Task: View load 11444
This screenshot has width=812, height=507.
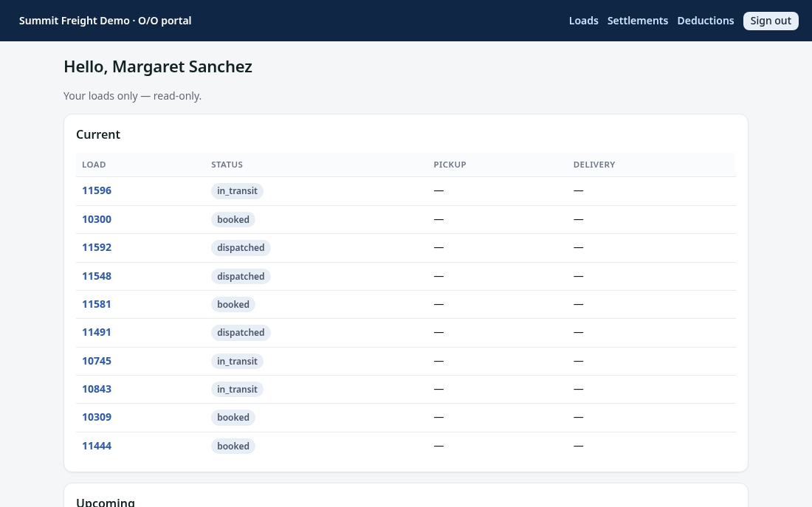Action: tap(97, 446)
